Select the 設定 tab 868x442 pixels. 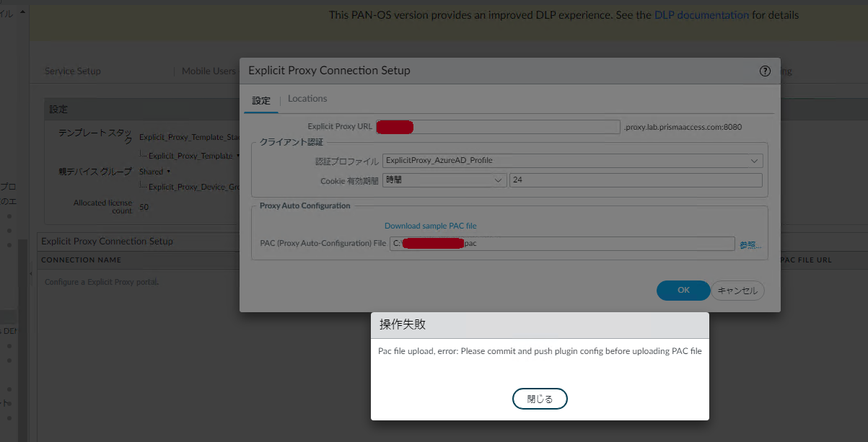(x=261, y=100)
